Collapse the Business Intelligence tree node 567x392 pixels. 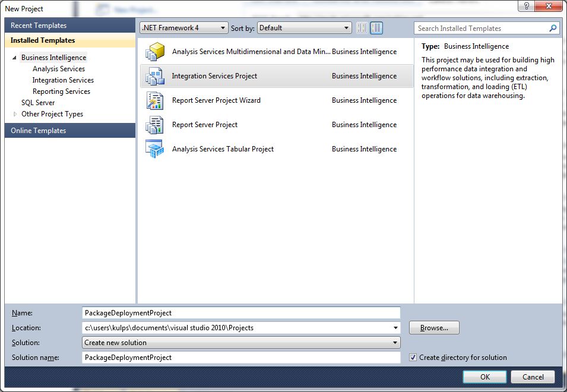[x=14, y=58]
